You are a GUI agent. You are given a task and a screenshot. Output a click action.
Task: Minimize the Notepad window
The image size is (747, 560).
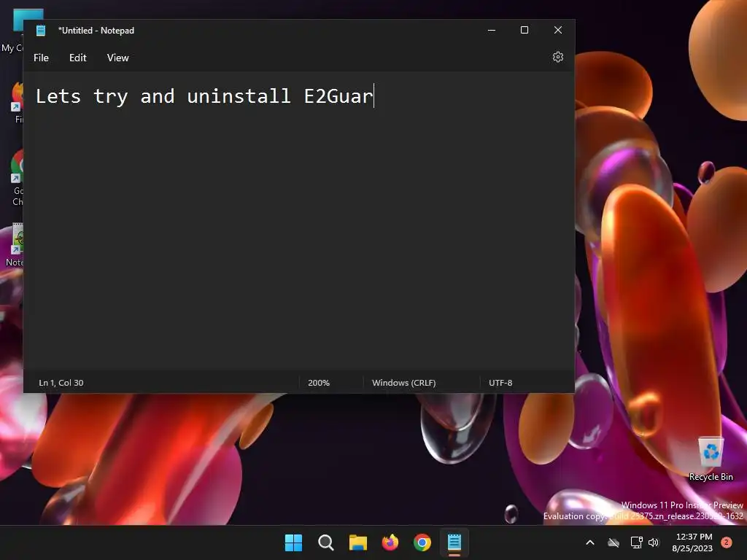492,30
